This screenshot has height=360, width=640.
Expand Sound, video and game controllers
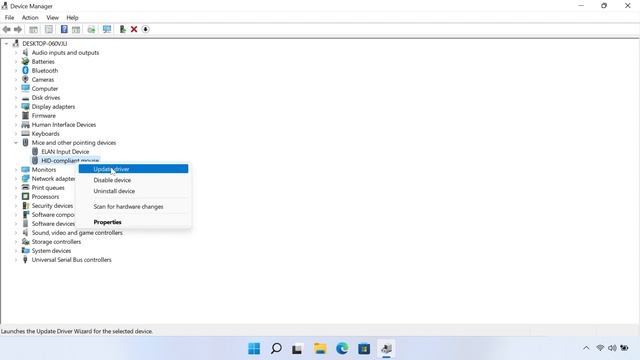point(16,233)
